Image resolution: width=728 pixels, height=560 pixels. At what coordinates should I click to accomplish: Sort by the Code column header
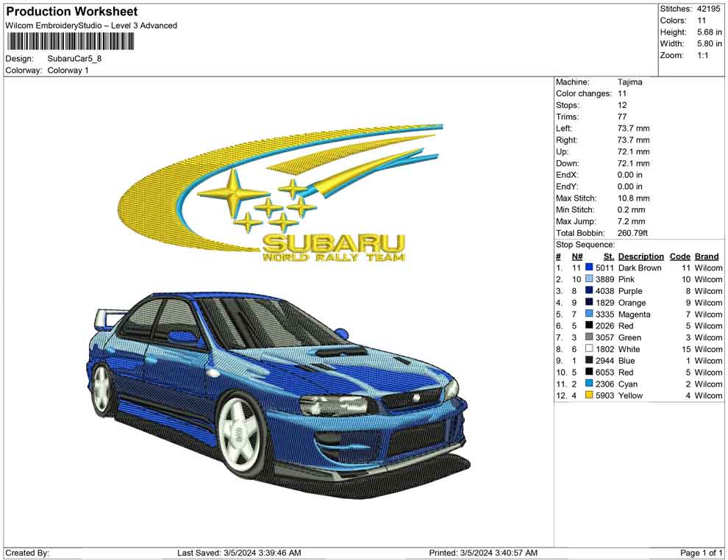680,256
